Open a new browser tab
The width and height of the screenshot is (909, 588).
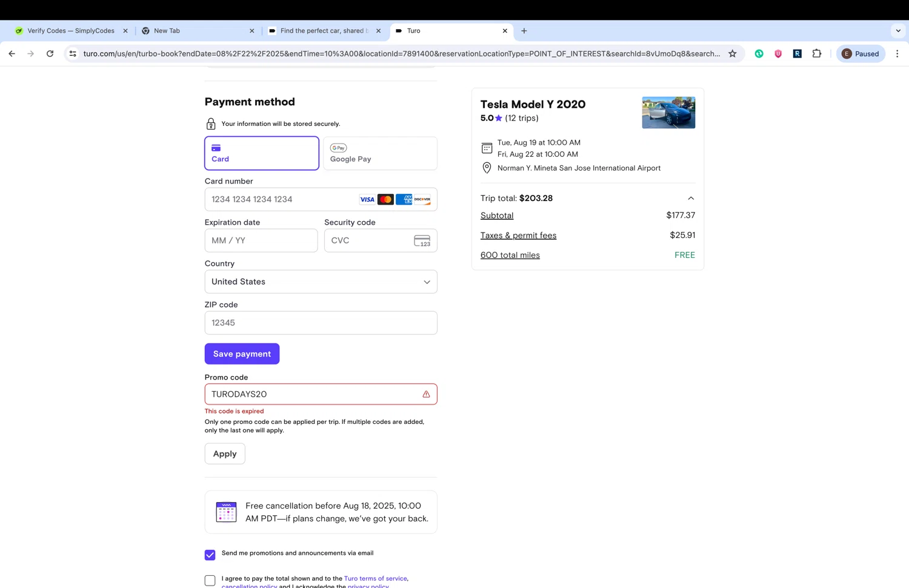pos(524,31)
